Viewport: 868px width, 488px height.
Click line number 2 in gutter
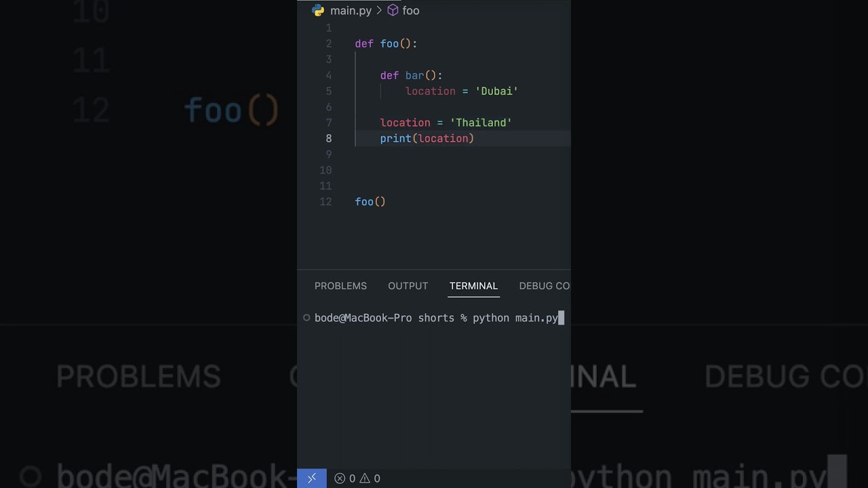pos(329,43)
